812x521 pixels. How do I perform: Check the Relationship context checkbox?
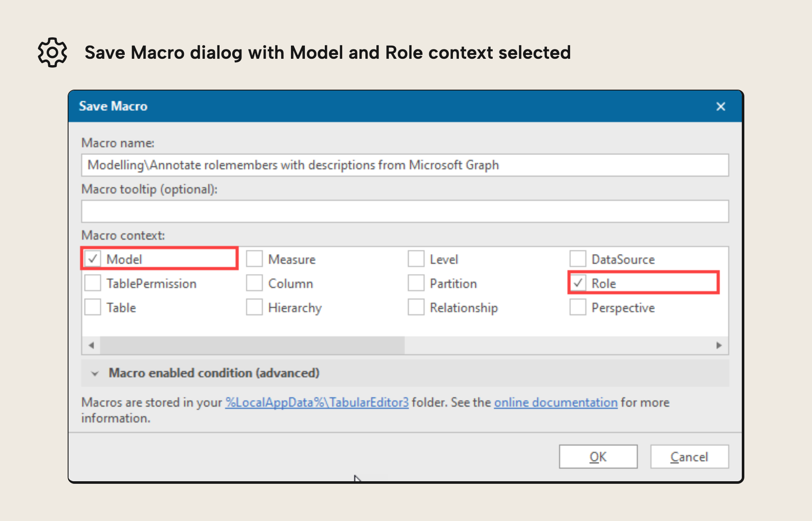[x=416, y=307]
